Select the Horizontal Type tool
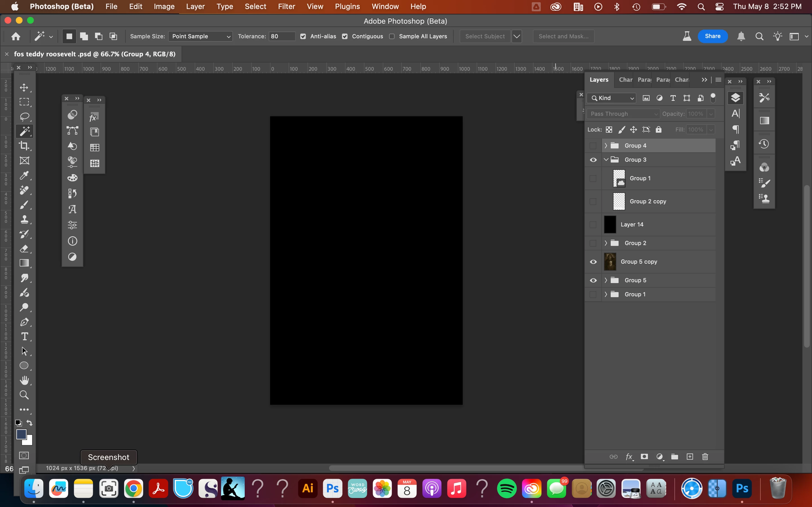Screen dimensions: 812x507 (x=24, y=336)
